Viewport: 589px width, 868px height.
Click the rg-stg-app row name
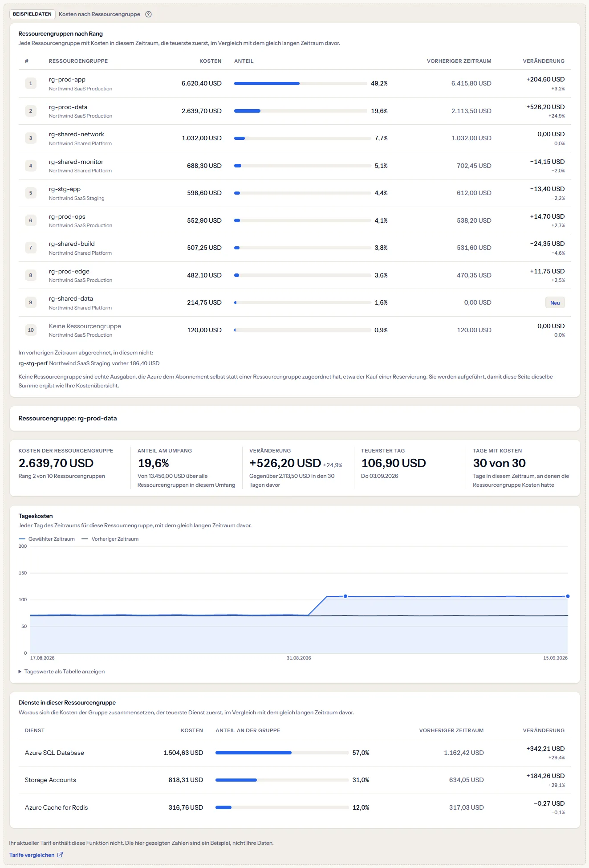click(x=65, y=189)
